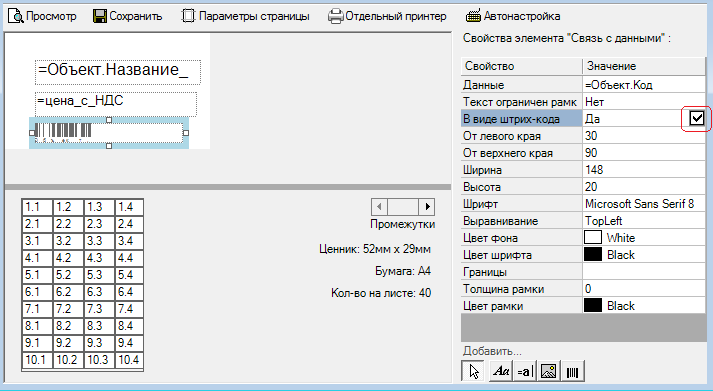Click the Значение column header

[643, 66]
